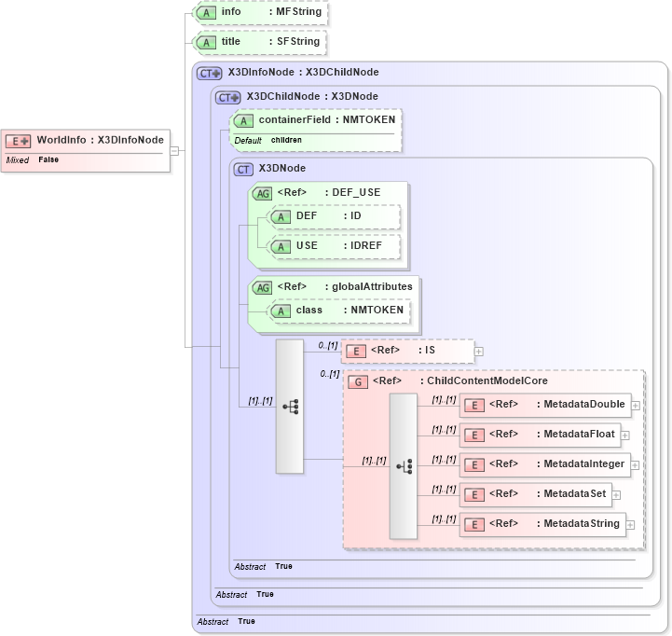This screenshot has width=672, height=636.
Task: Select the class : NMTOKEN attribute text
Action: click(x=350, y=310)
